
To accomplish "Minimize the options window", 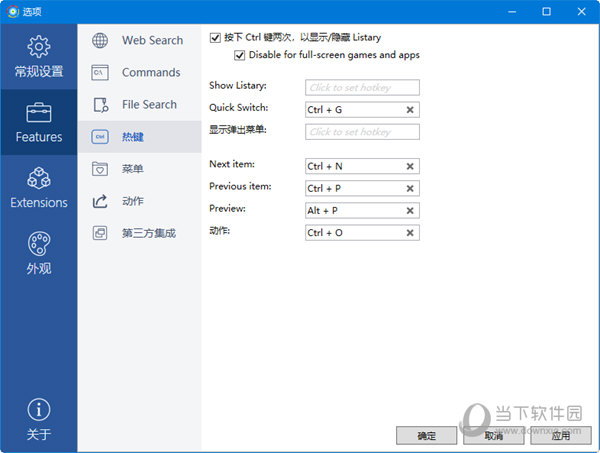I will tap(512, 11).
